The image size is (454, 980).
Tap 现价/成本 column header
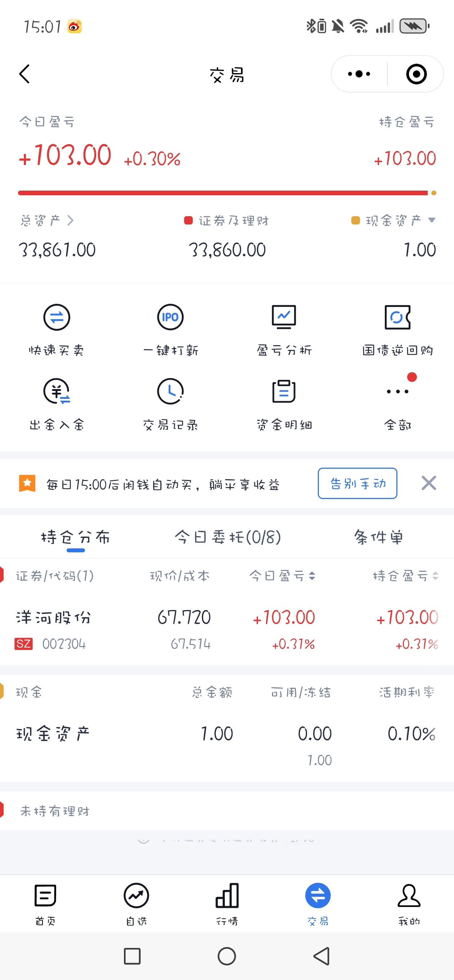pyautogui.click(x=180, y=576)
